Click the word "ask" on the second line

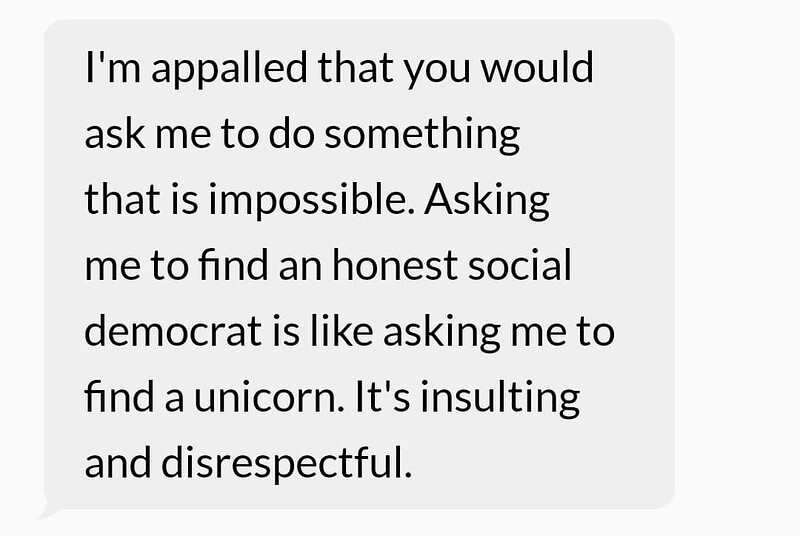click(114, 135)
